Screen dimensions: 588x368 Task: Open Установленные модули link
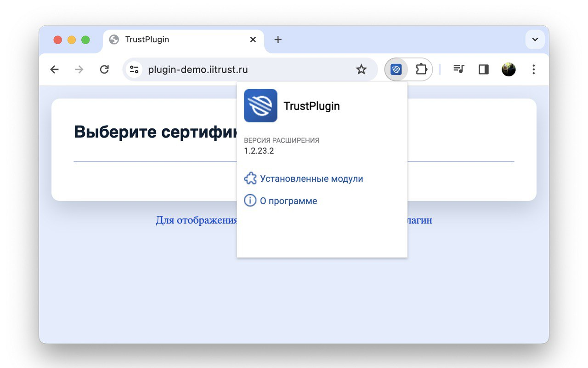point(312,178)
